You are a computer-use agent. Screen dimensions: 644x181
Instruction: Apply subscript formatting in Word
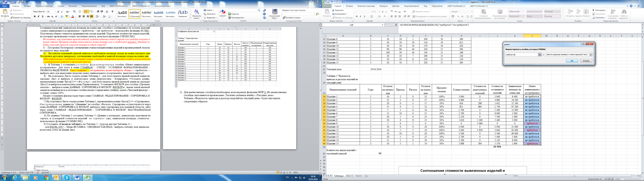tap(52, 16)
